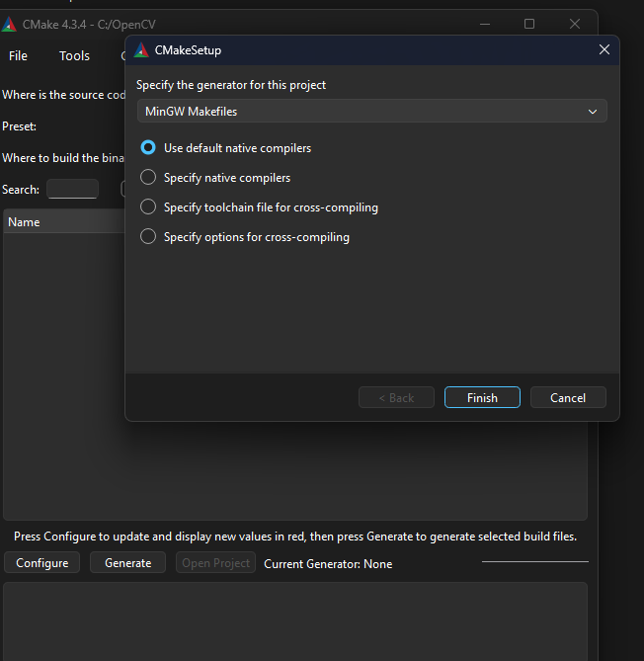The width and height of the screenshot is (644, 661).
Task: Minimize the CMake main window
Action: [x=485, y=24]
